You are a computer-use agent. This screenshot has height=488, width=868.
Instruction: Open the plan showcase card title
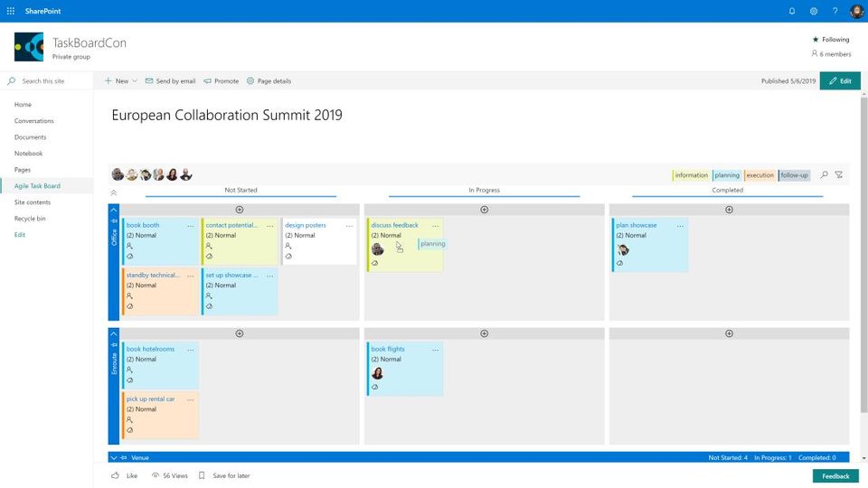pos(637,225)
